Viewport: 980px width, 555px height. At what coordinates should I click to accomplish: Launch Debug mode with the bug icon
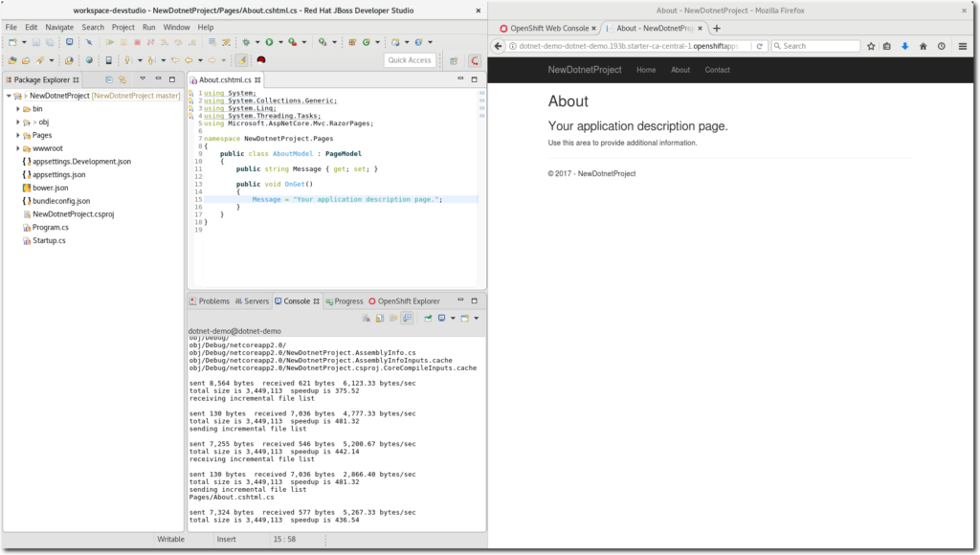click(x=246, y=42)
